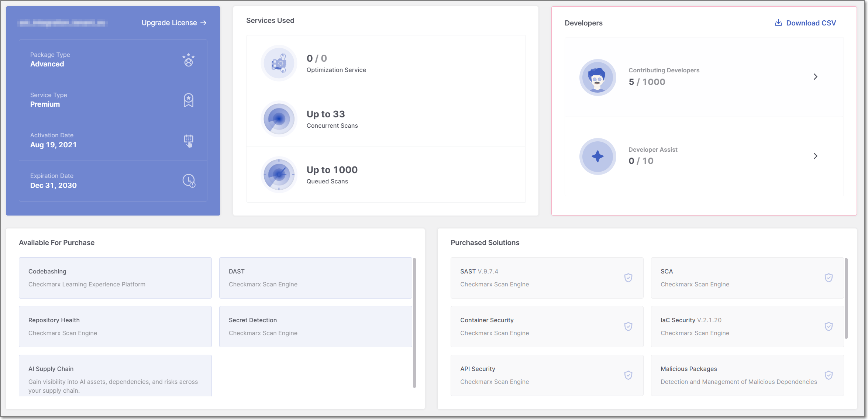Click the Services Used heading
This screenshot has height=420, width=868.
pos(270,20)
